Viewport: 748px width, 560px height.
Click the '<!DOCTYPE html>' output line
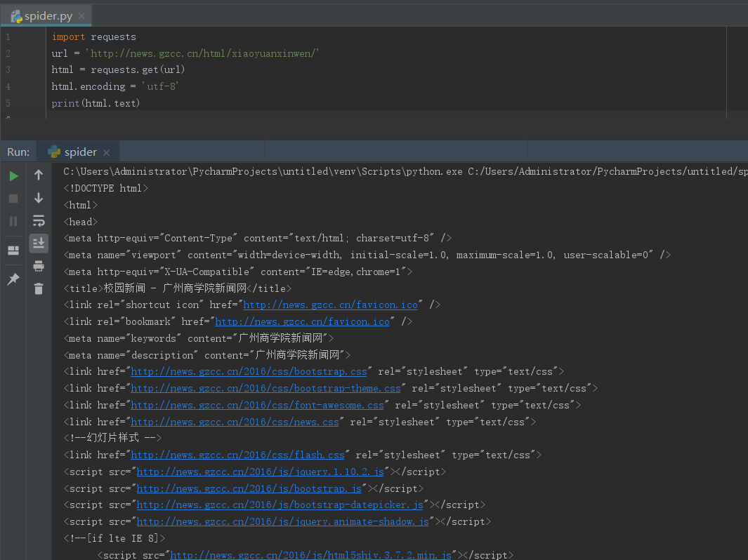pyautogui.click(x=106, y=188)
